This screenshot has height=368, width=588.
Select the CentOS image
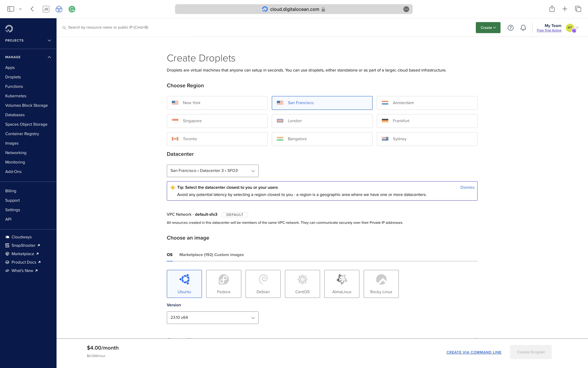[302, 284]
